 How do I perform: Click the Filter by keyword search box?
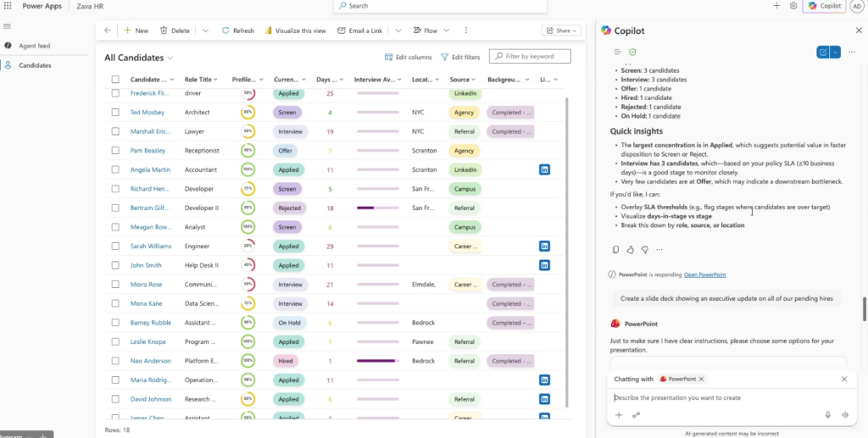coord(534,57)
